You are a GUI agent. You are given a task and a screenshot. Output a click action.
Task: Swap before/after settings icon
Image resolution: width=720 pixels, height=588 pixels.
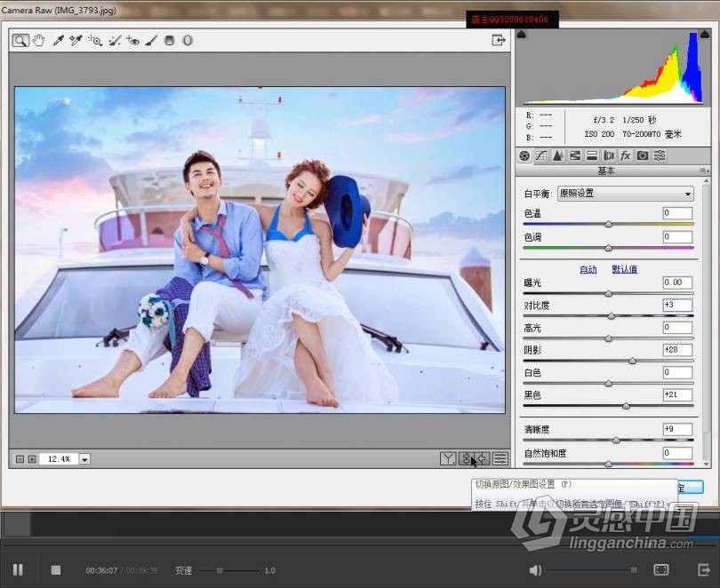466,458
